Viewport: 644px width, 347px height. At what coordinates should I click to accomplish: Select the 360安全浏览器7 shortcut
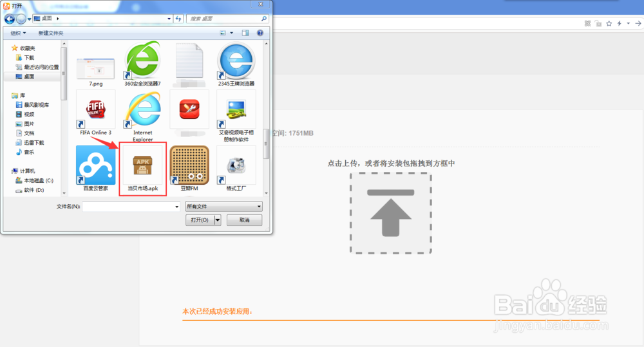(142, 64)
